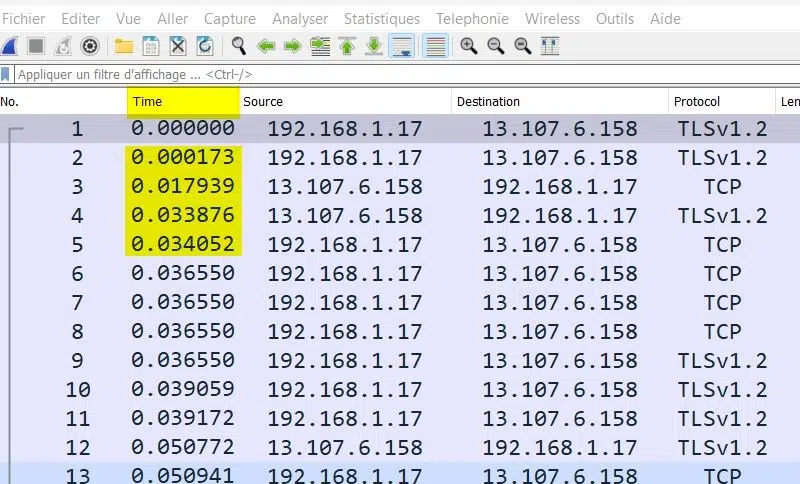The height and width of the screenshot is (484, 800).
Task: Select packet row with time 0.039059
Action: pyautogui.click(x=400, y=390)
